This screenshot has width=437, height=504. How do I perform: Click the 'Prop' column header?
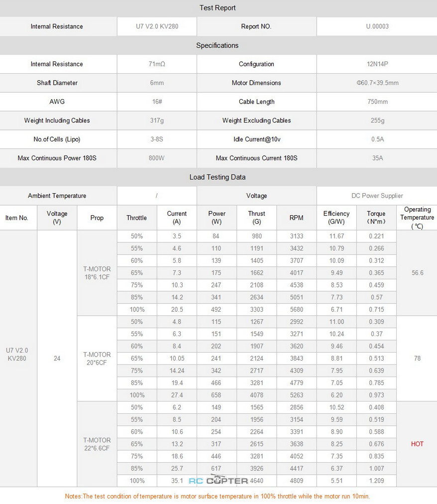coord(97,218)
